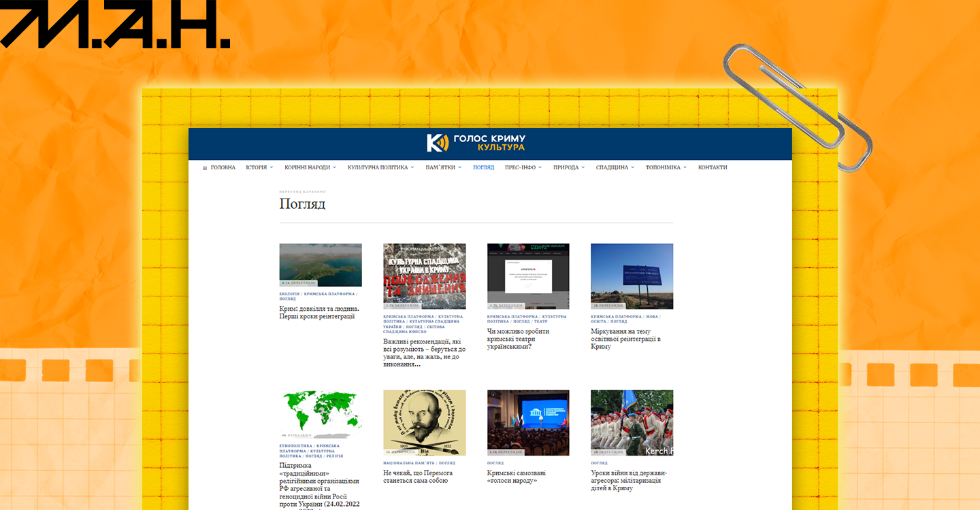
Task: Open the mustached man portrait thumbnail
Action: pos(424,422)
